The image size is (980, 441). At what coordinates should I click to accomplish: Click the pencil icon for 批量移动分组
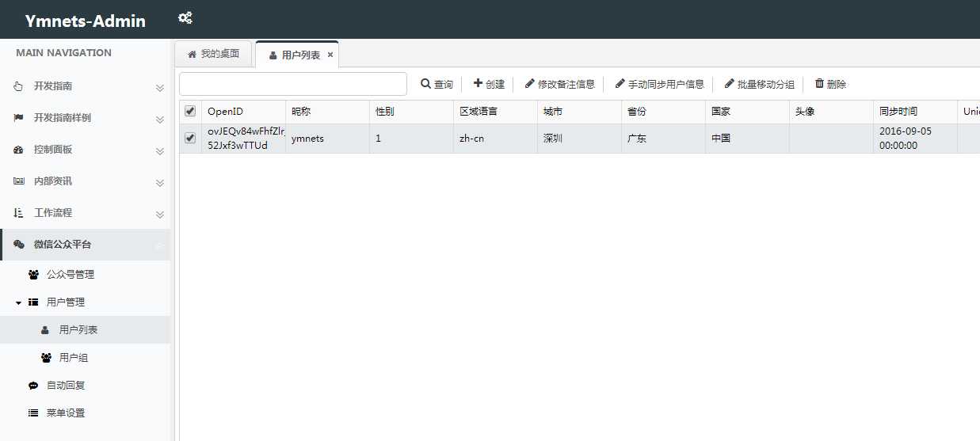(x=729, y=83)
